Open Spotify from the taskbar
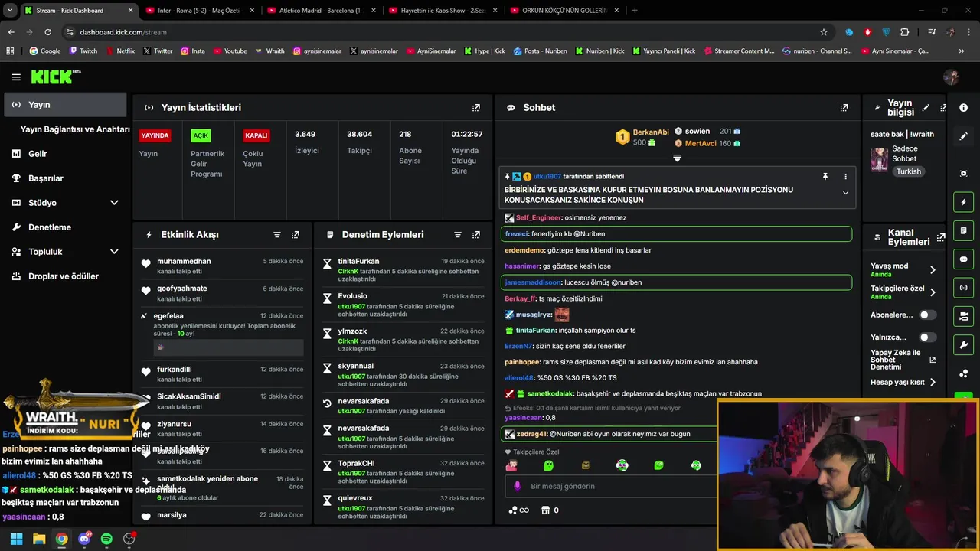Viewport: 980px width, 551px height. pyautogui.click(x=106, y=539)
